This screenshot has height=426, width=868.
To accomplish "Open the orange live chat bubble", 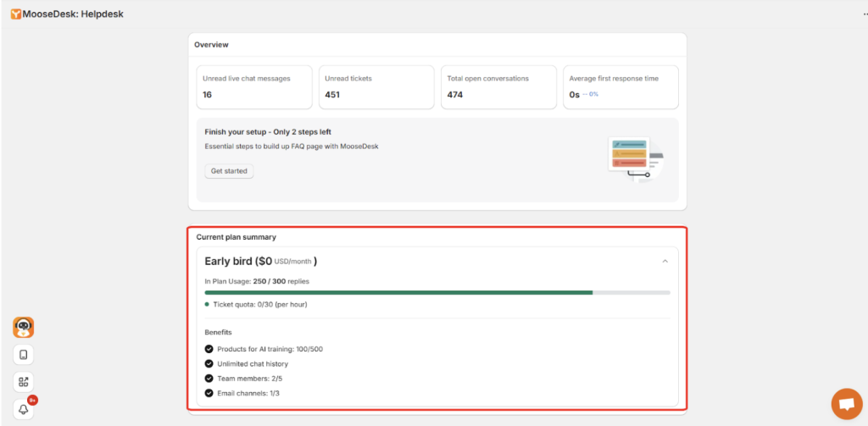I will click(x=845, y=404).
